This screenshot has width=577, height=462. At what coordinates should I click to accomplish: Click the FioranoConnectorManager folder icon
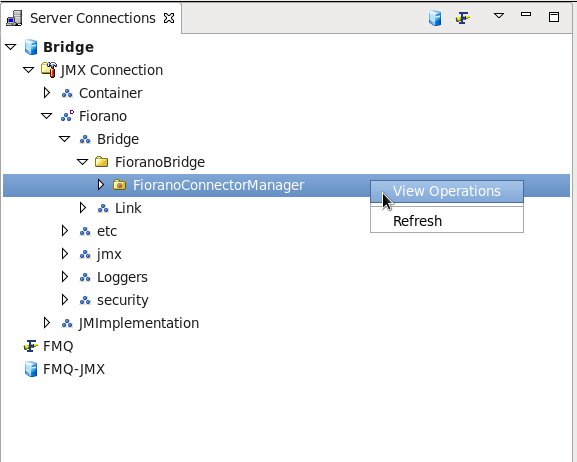click(119, 185)
